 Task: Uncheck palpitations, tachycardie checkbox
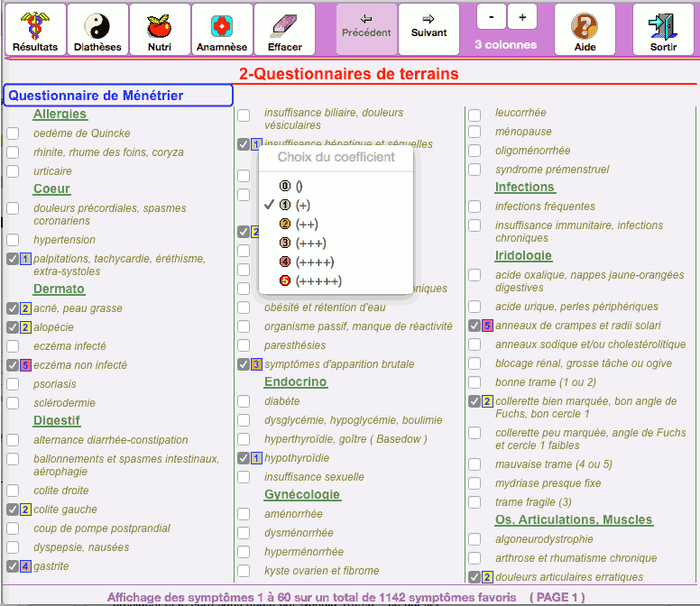13,259
